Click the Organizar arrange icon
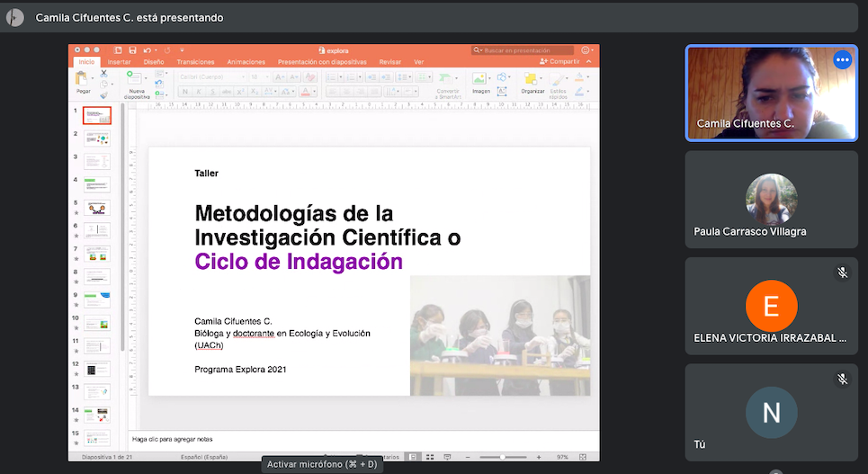Screen dimensions: 868x474 (531, 79)
